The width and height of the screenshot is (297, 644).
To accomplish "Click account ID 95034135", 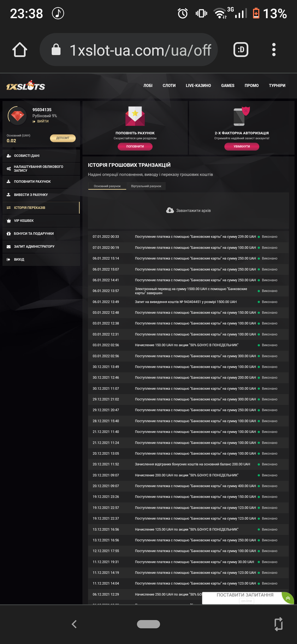I will point(42,110).
